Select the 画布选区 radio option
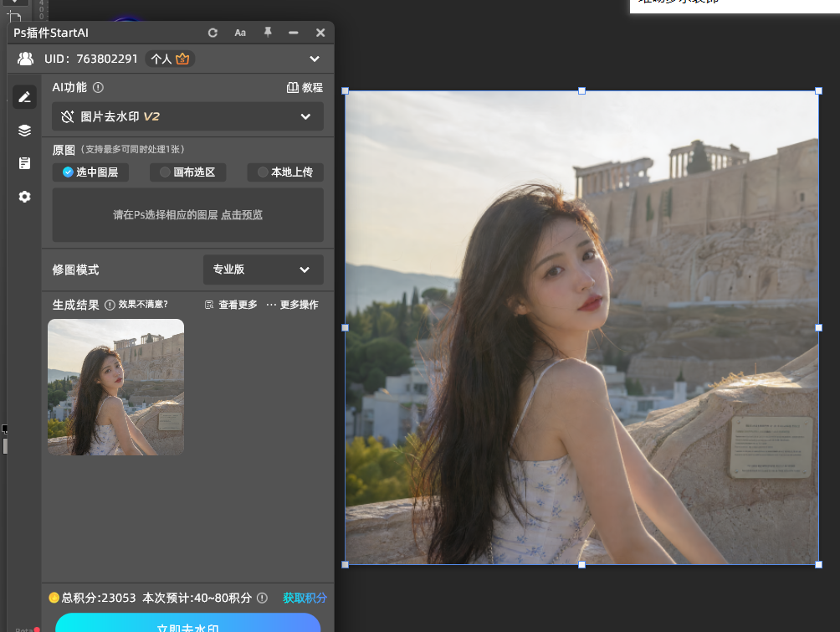The height and width of the screenshot is (632, 840). coord(188,172)
